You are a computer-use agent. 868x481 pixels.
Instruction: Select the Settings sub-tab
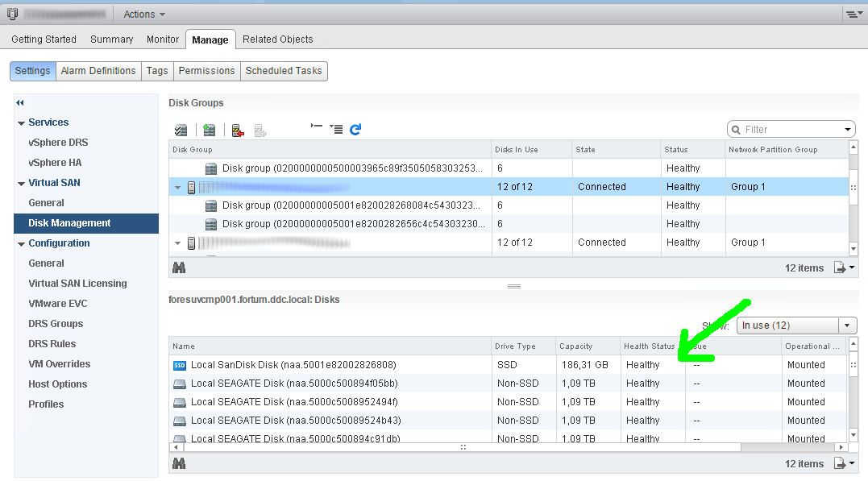coord(33,71)
